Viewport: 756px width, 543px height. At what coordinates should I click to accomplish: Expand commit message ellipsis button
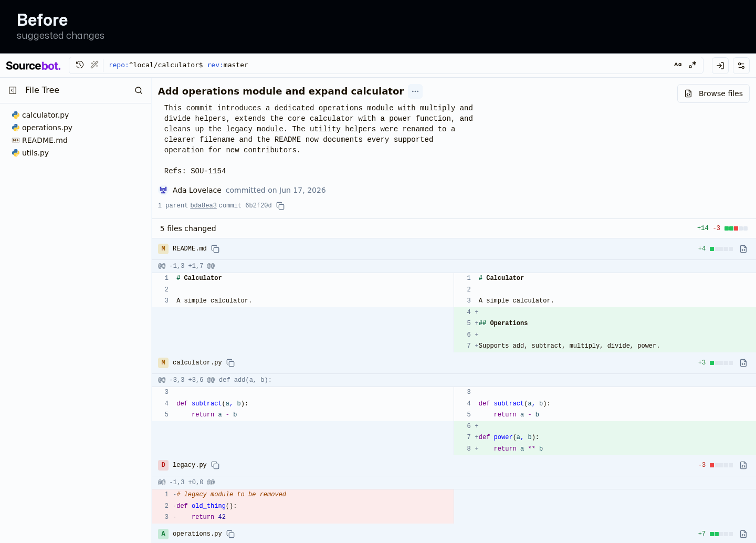[x=415, y=91]
